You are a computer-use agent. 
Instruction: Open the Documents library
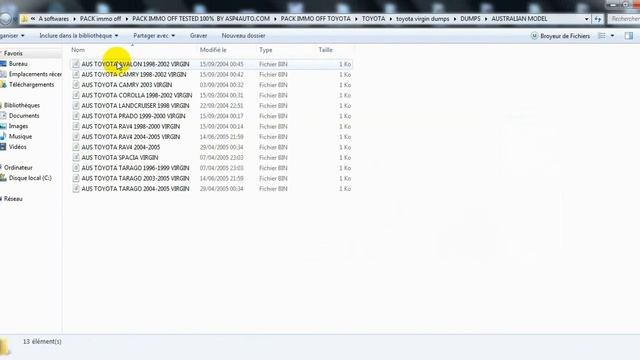click(x=24, y=116)
